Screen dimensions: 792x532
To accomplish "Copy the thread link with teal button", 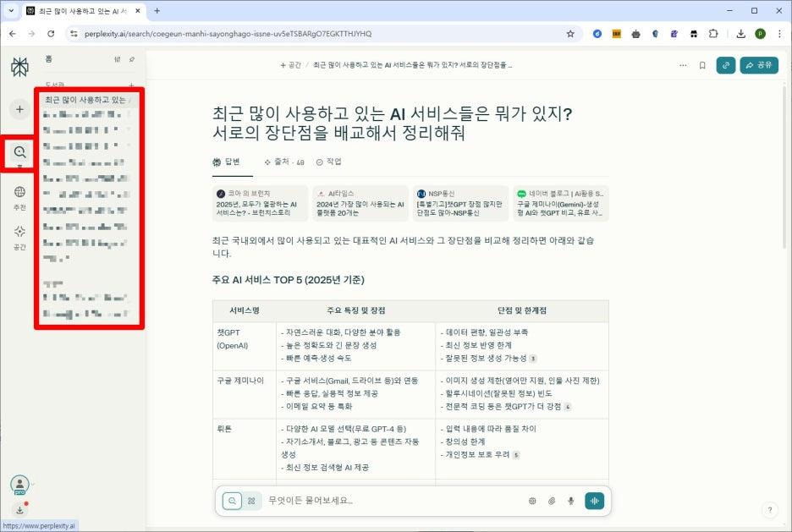I will tap(726, 65).
